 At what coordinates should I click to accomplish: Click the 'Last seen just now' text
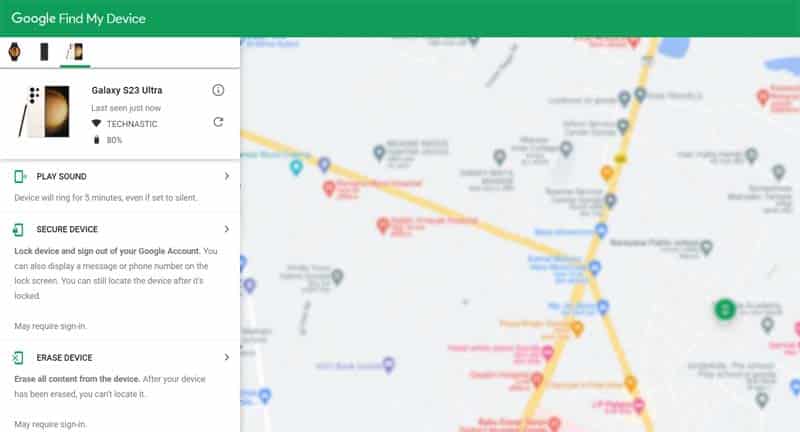(126, 108)
